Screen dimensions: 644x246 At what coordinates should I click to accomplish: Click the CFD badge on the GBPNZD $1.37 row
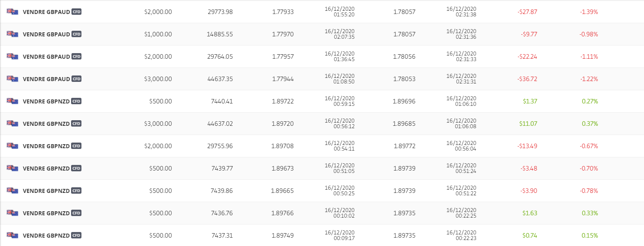click(76, 101)
